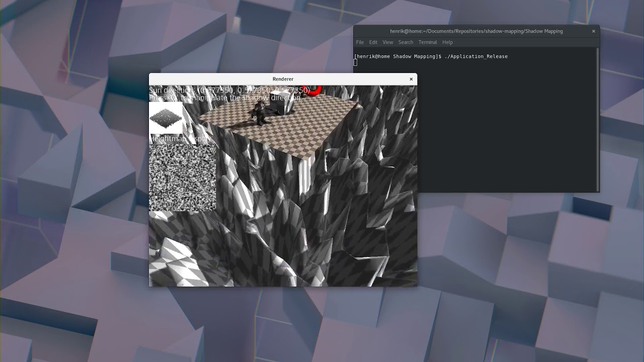Viewport: 644px width, 362px height.
Task: Open the Edit menu in the terminal
Action: coord(373,42)
